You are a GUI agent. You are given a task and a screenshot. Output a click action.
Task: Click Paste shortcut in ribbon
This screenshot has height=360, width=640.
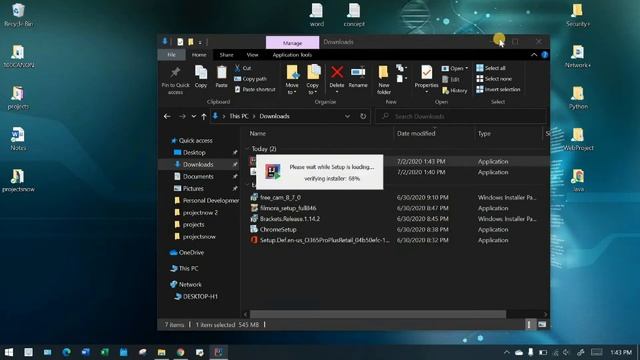click(x=255, y=89)
